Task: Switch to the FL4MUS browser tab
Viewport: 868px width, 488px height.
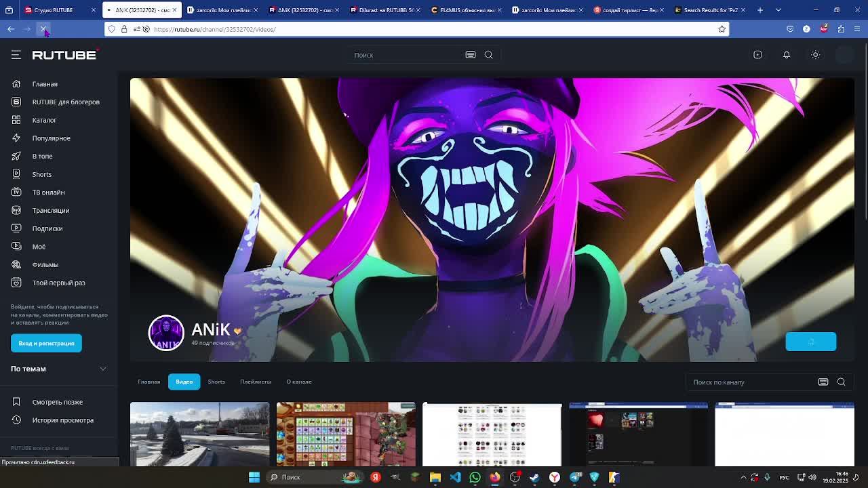Action: coord(467,10)
